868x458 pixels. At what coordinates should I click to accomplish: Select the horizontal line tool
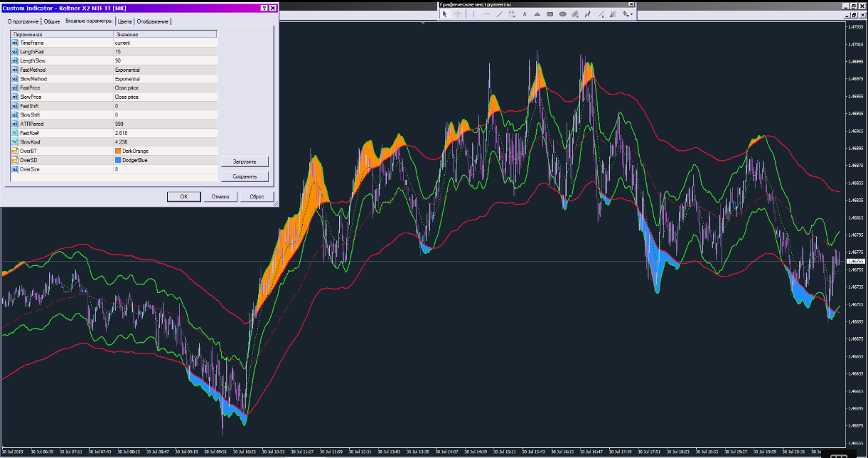[x=486, y=14]
